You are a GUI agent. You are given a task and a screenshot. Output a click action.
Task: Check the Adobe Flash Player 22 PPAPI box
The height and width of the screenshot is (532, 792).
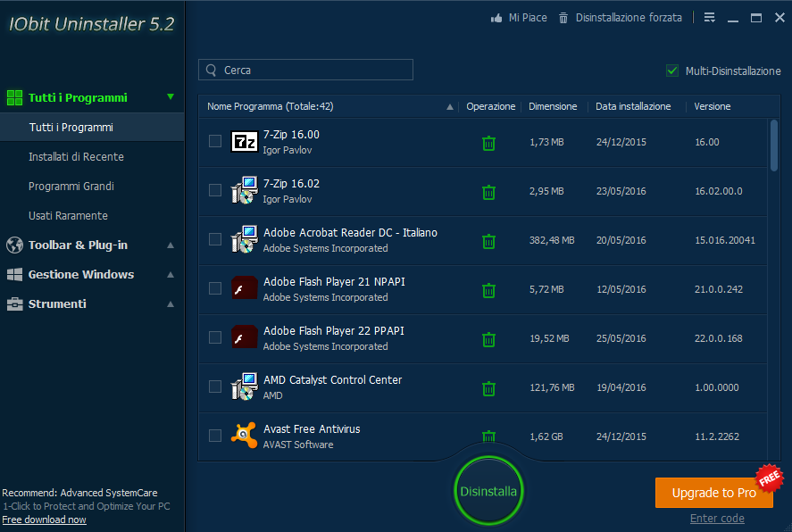click(215, 337)
